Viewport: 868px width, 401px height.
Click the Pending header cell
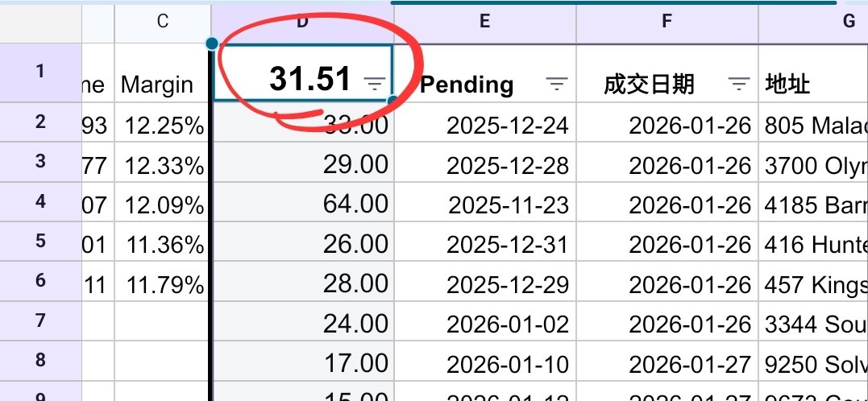[x=485, y=72]
